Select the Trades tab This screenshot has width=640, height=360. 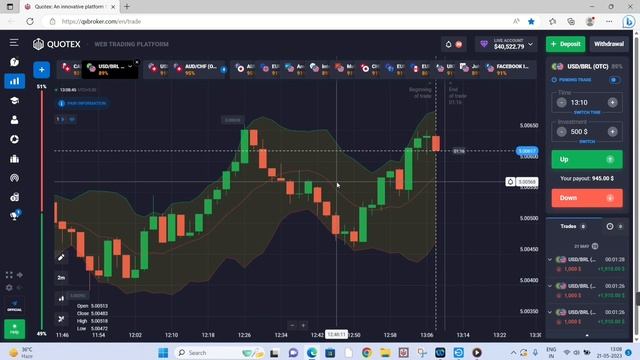pos(573,226)
